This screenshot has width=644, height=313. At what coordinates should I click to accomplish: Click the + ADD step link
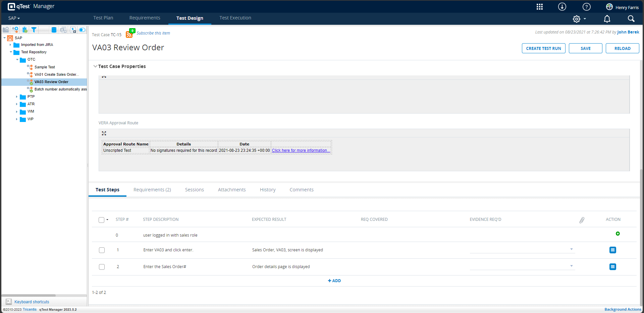tap(334, 281)
